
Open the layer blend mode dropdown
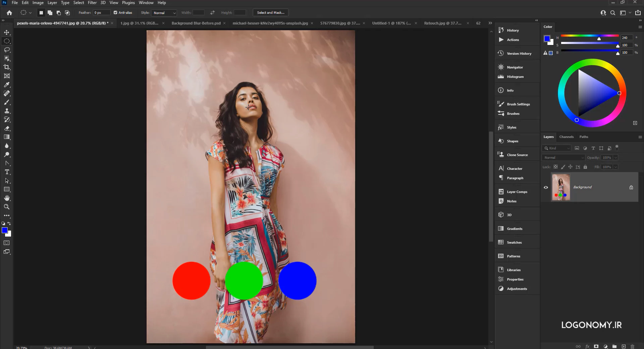pyautogui.click(x=563, y=157)
